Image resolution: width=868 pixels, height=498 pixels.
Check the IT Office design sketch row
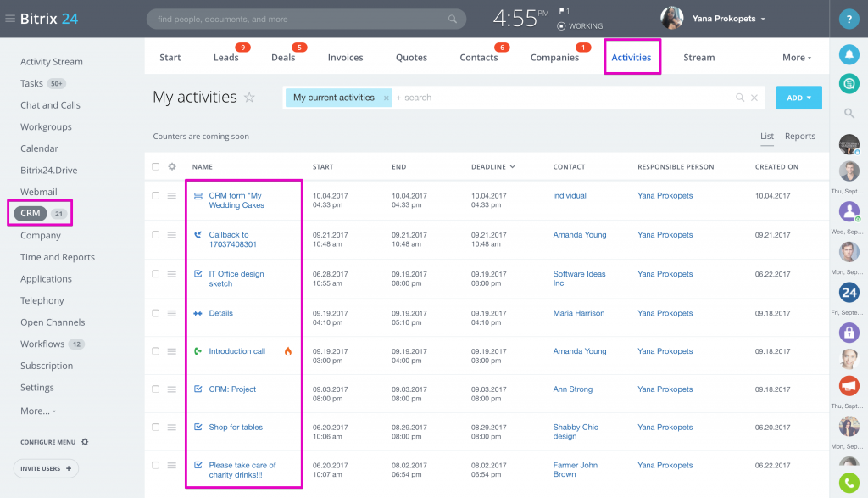tap(156, 274)
